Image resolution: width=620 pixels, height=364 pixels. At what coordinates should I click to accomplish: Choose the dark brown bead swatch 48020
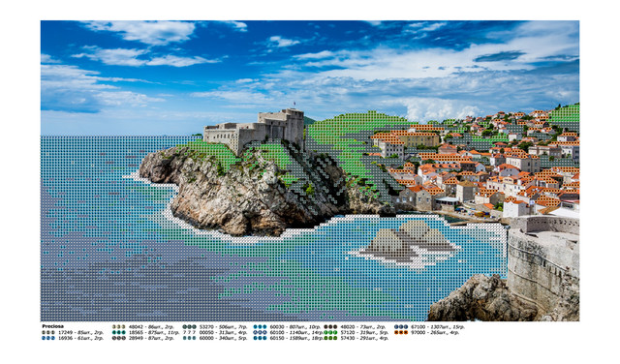tap(330, 327)
